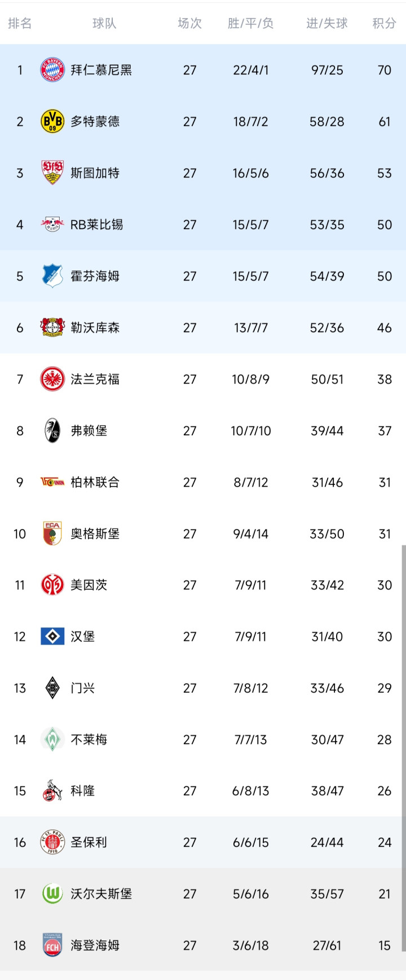Click the 积分 column header
Image resolution: width=406 pixels, height=980 pixels.
pos(384,23)
